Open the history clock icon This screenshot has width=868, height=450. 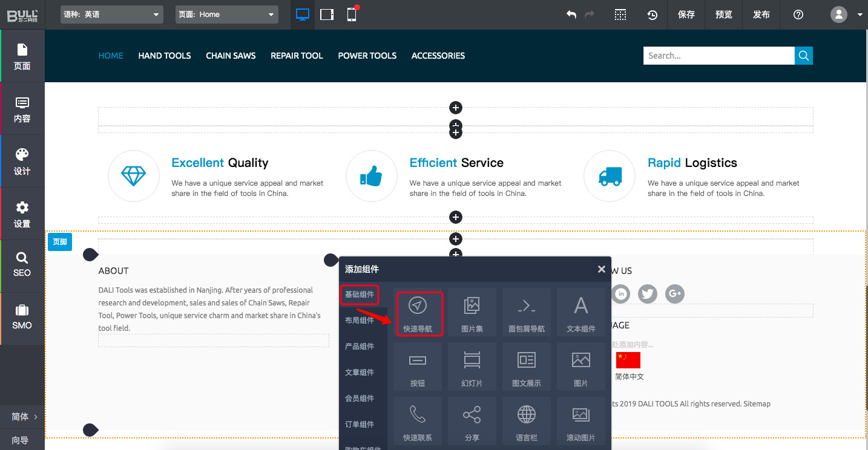click(x=652, y=15)
